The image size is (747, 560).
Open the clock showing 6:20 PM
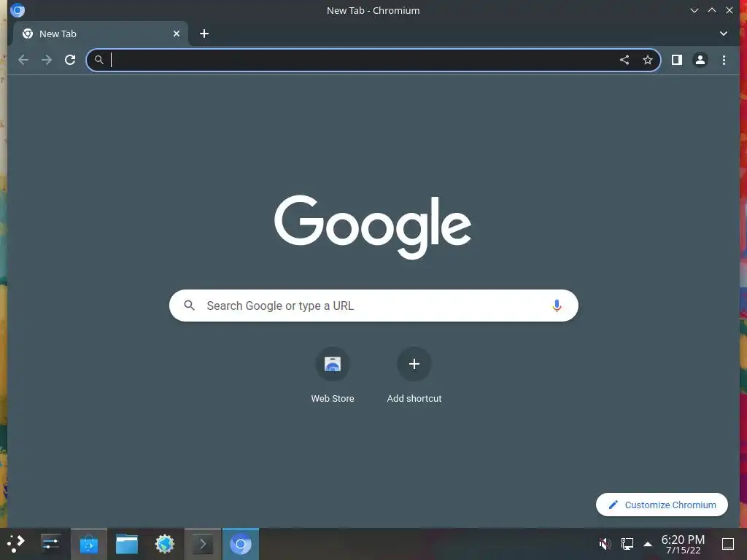point(683,544)
